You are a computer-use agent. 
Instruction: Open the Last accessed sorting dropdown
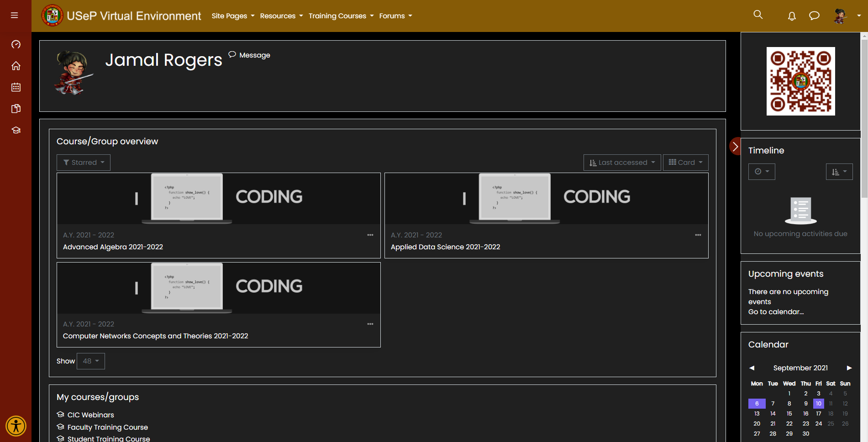(x=622, y=162)
